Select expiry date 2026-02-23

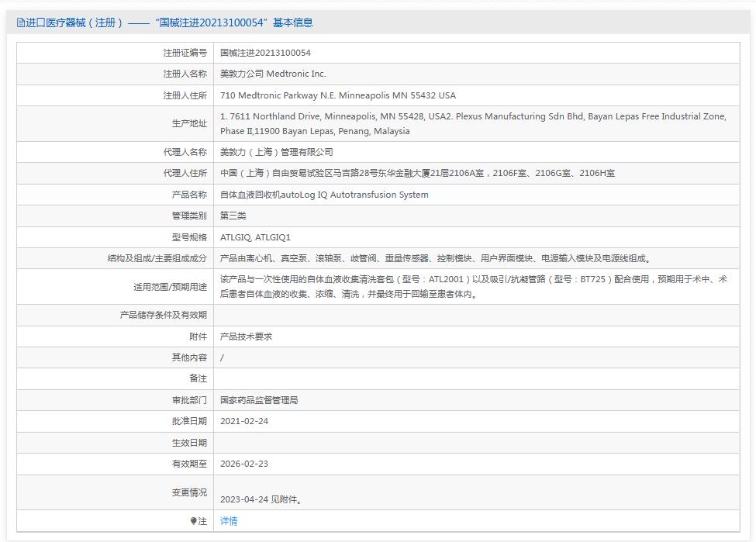click(x=244, y=464)
